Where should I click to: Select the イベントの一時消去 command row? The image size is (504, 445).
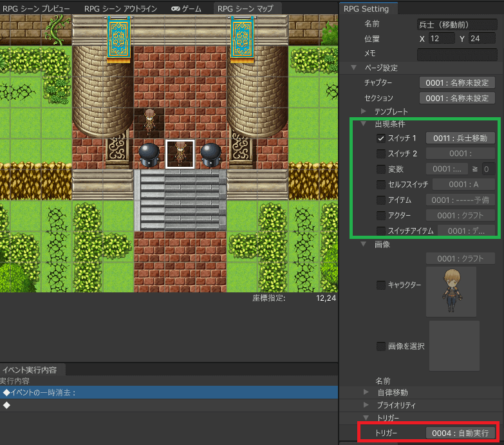point(169,392)
